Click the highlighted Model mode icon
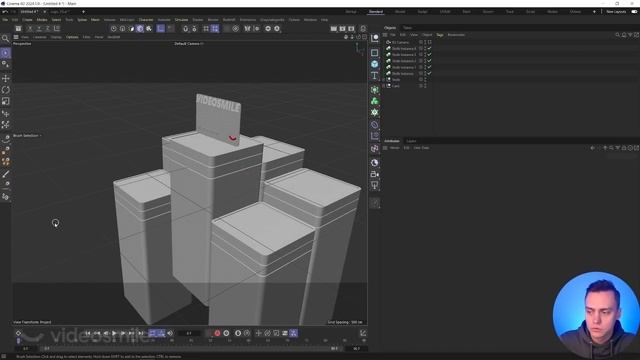The image size is (640, 360). pos(140,29)
